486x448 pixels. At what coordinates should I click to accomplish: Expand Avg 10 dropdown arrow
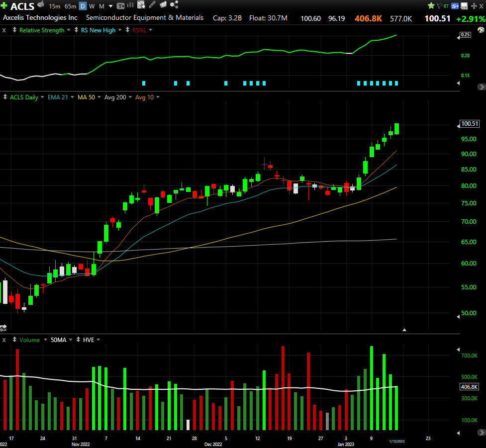point(158,97)
